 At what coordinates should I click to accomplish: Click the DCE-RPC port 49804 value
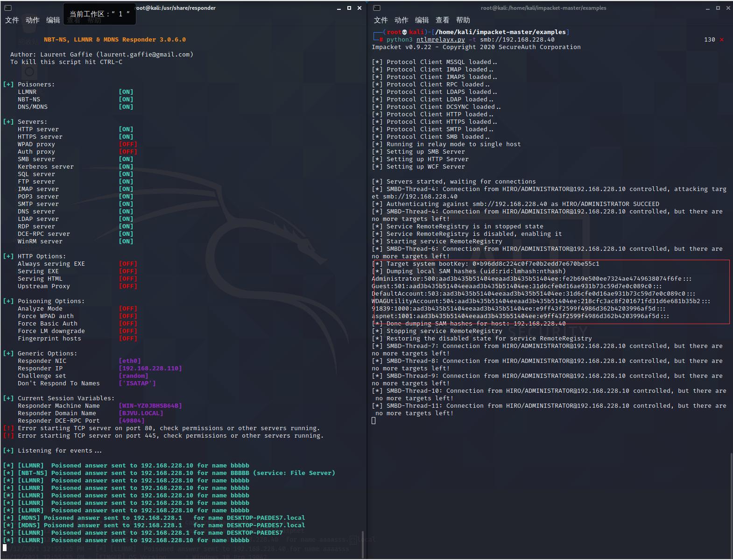(132, 421)
